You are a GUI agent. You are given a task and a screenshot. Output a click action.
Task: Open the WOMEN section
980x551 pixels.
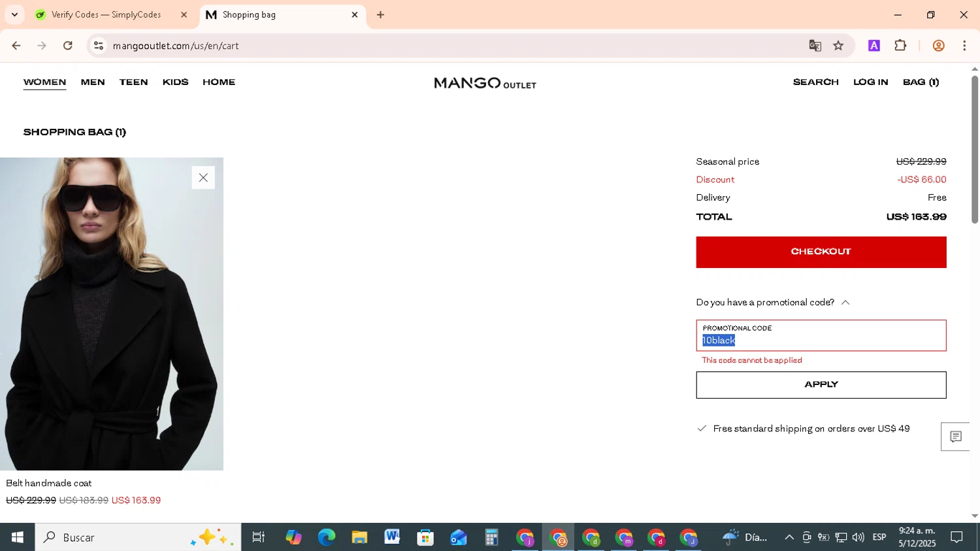pos(44,82)
